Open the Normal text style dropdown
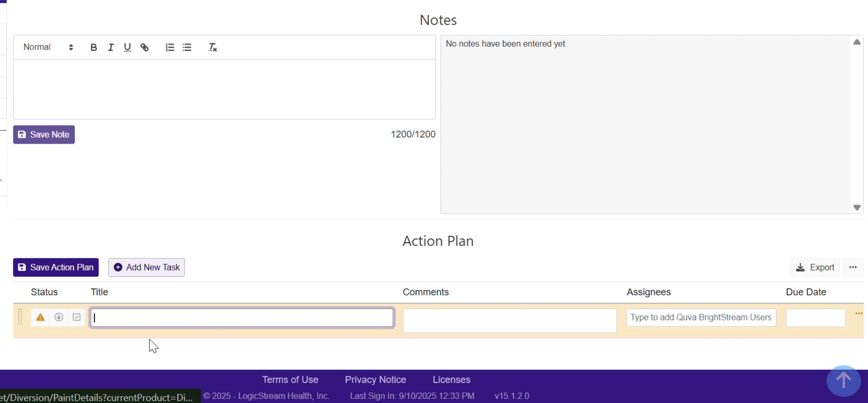This screenshot has height=403, width=868. pyautogui.click(x=48, y=47)
